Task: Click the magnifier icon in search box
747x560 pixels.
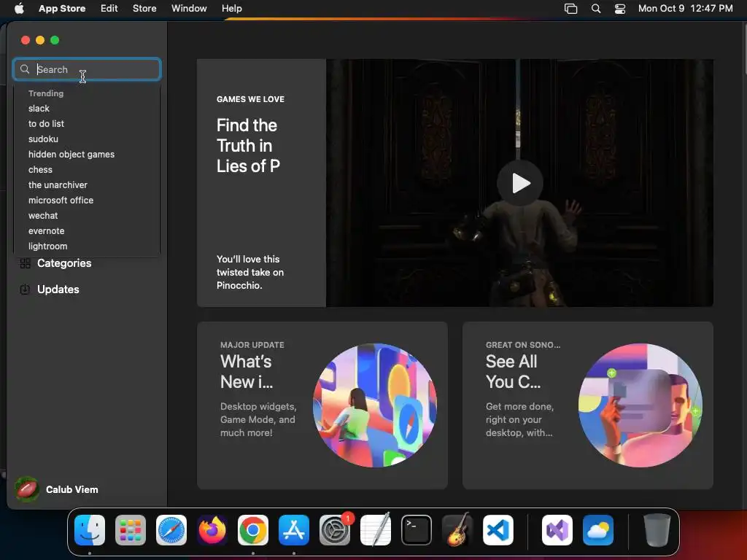Action: (x=25, y=69)
